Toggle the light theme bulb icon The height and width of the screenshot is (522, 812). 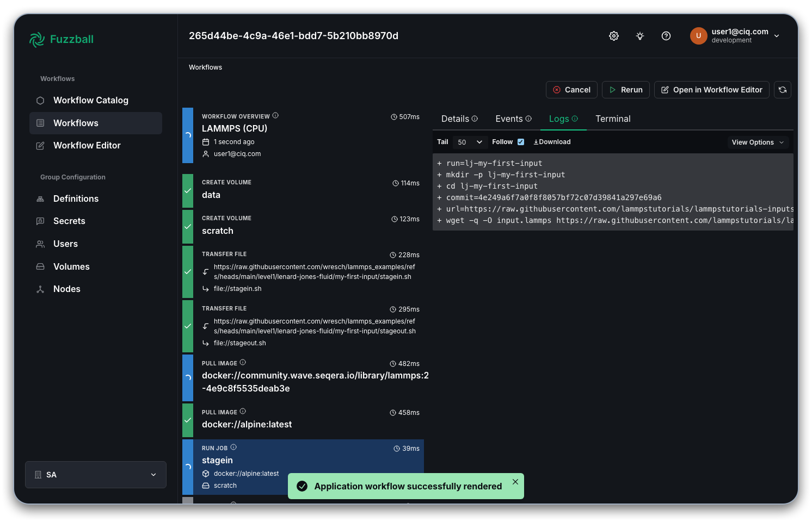[x=640, y=36]
